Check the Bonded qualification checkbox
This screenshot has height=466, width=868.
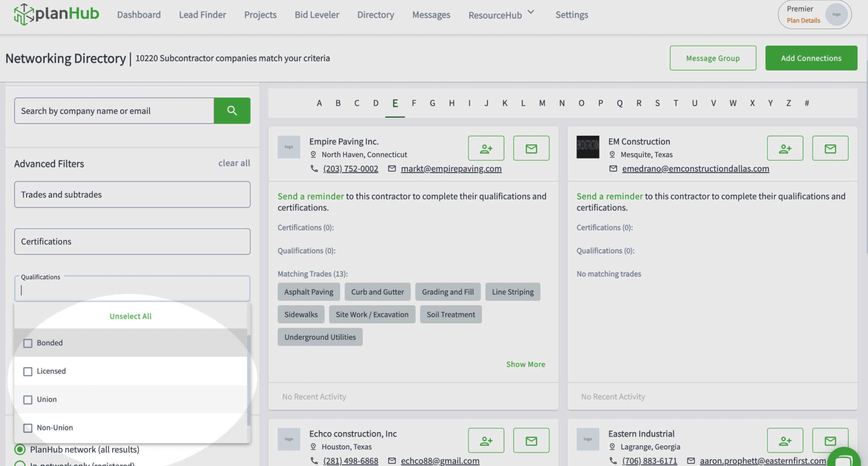[28, 343]
